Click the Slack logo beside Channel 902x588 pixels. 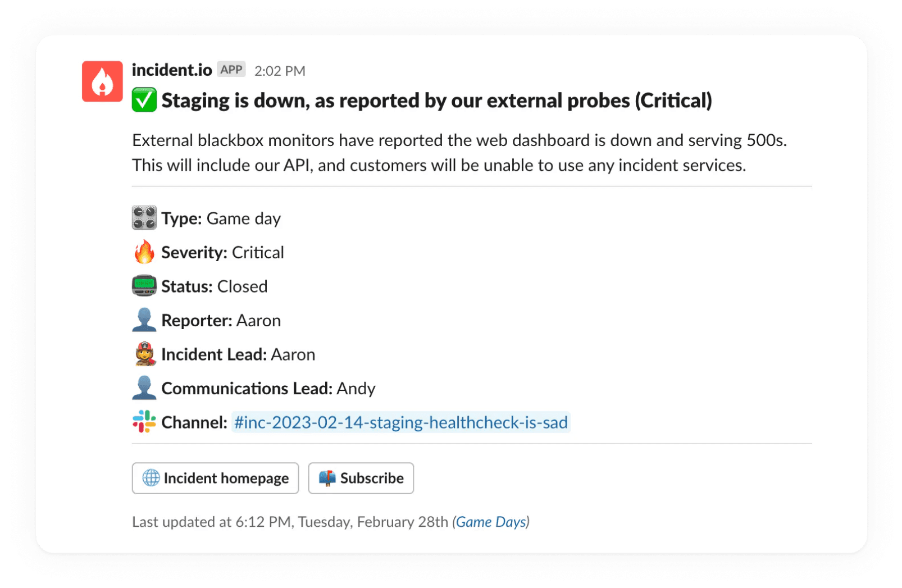coord(144,422)
